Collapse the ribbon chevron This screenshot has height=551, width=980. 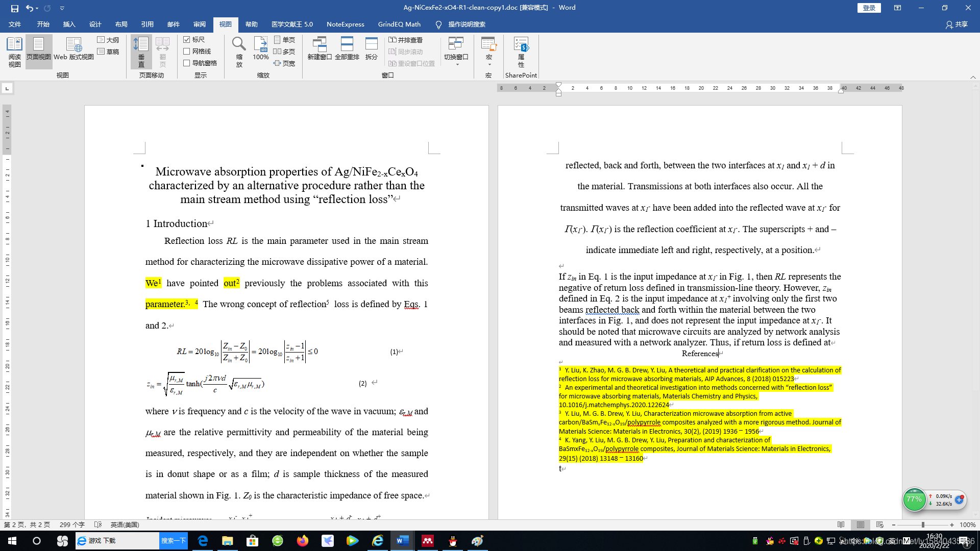[973, 77]
